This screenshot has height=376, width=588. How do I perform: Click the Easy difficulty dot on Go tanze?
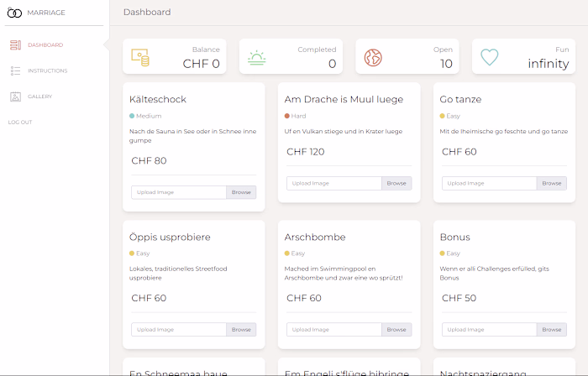click(x=443, y=116)
